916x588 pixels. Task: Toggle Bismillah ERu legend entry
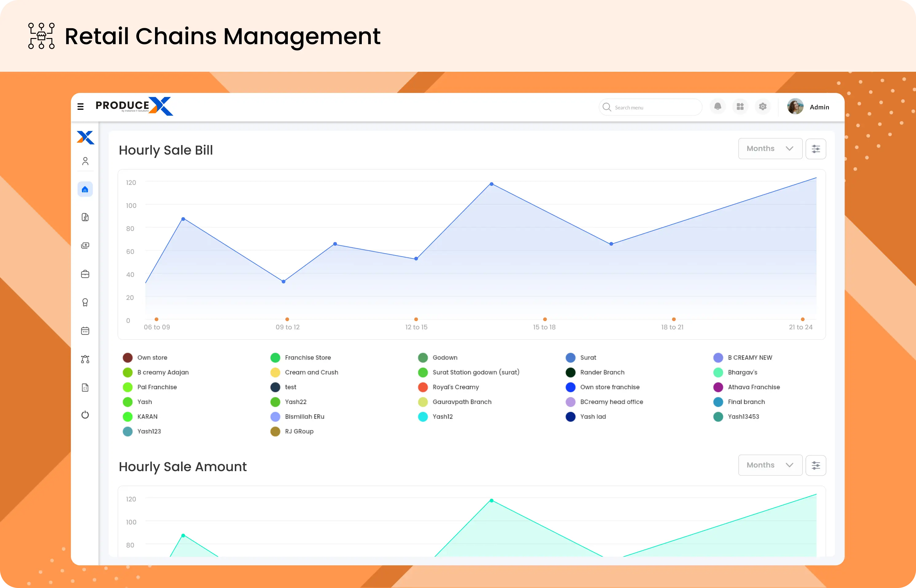[297, 417]
